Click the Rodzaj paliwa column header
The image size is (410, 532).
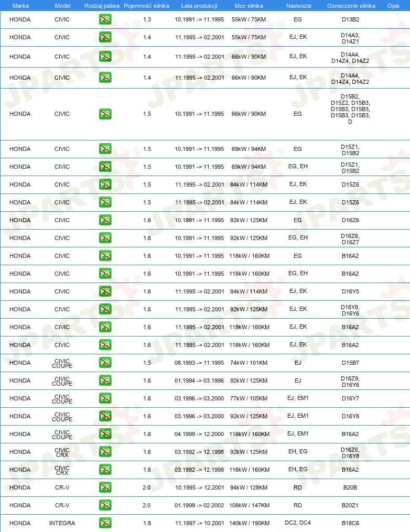click(x=102, y=6)
